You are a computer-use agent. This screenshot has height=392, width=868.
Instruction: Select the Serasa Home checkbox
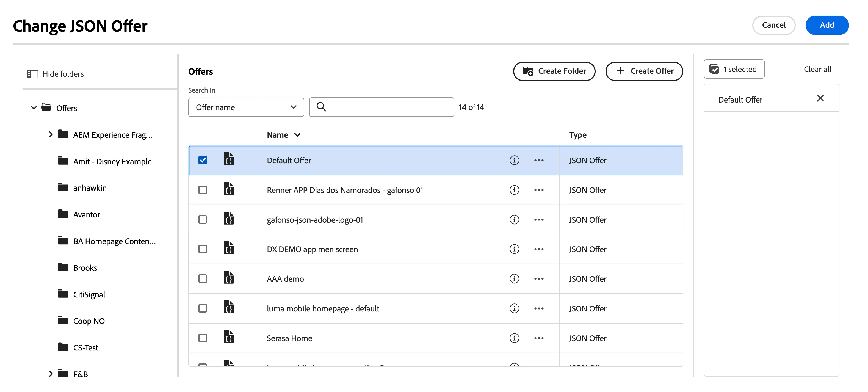(203, 338)
